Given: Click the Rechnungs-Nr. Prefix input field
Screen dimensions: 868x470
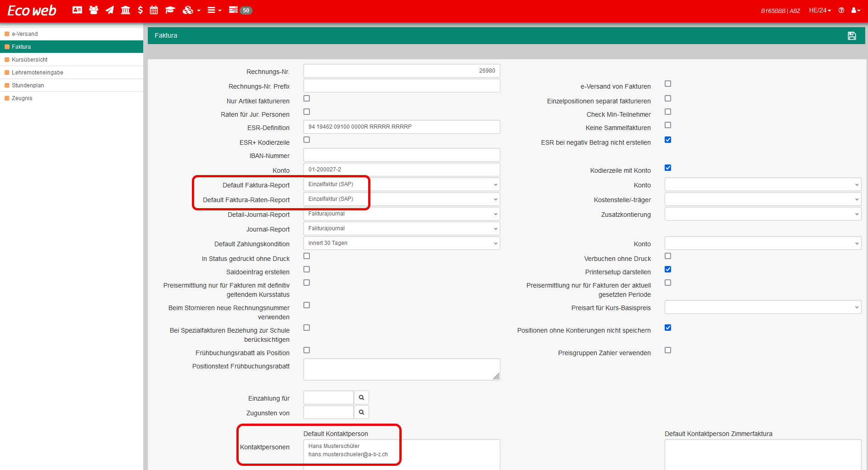Looking at the screenshot, I should pos(402,85).
